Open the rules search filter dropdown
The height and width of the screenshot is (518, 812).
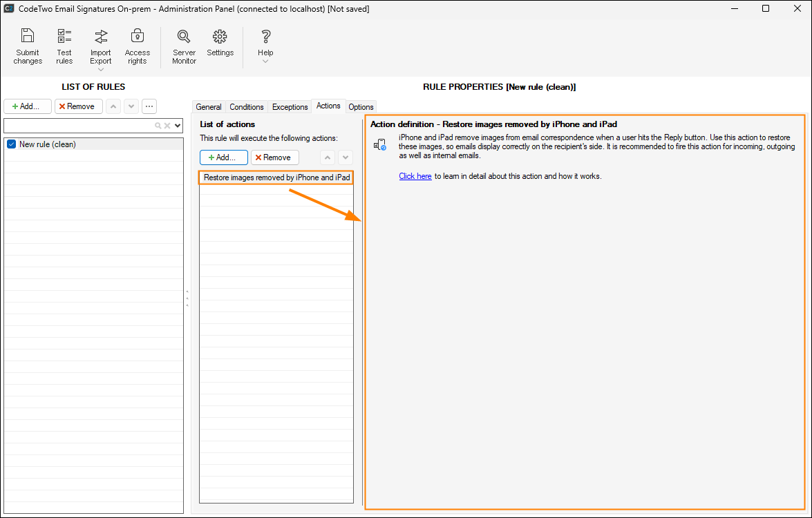(x=178, y=126)
